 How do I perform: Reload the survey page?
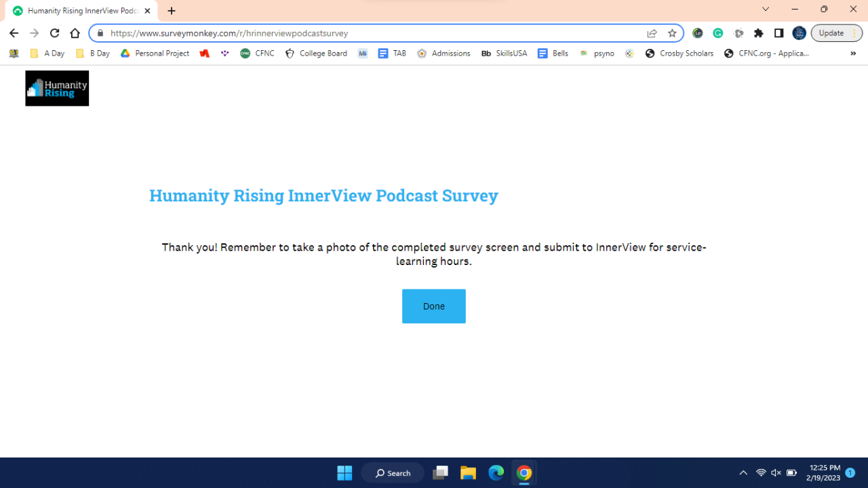[x=54, y=33]
